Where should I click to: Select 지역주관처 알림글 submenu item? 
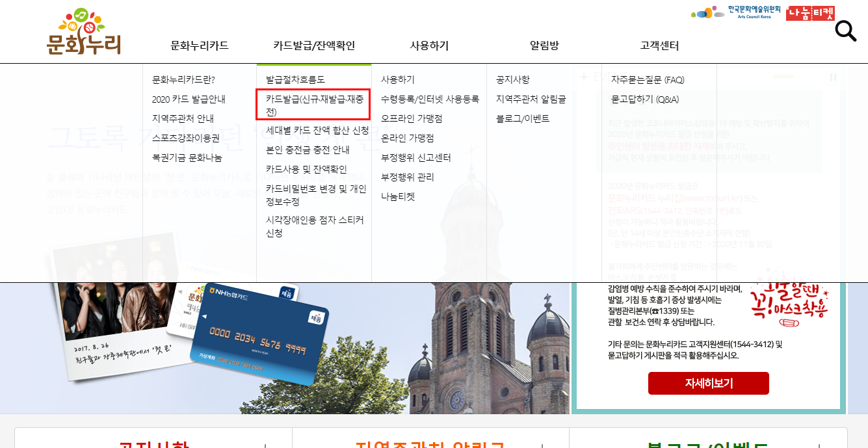coord(531,99)
